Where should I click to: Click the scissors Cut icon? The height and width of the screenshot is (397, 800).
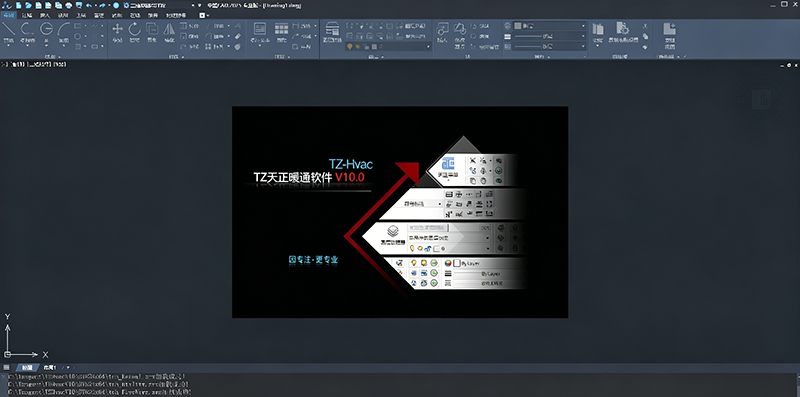(645, 26)
